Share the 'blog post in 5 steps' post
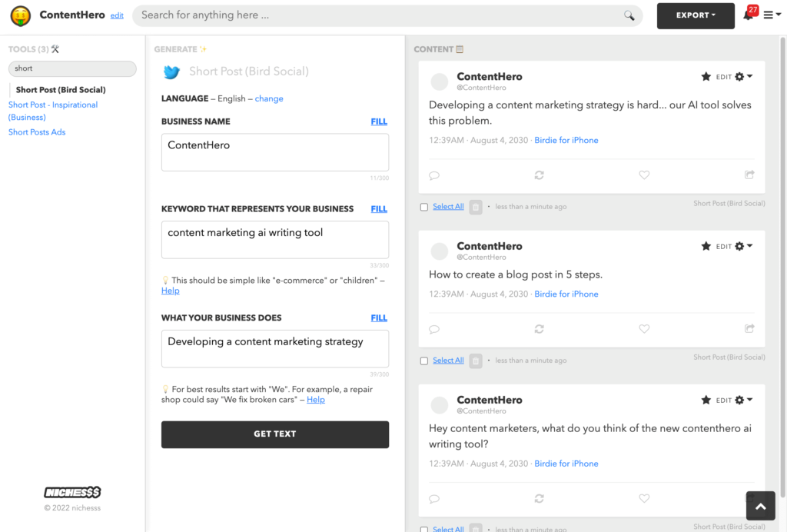Image resolution: width=787 pixels, height=532 pixels. [x=749, y=329]
